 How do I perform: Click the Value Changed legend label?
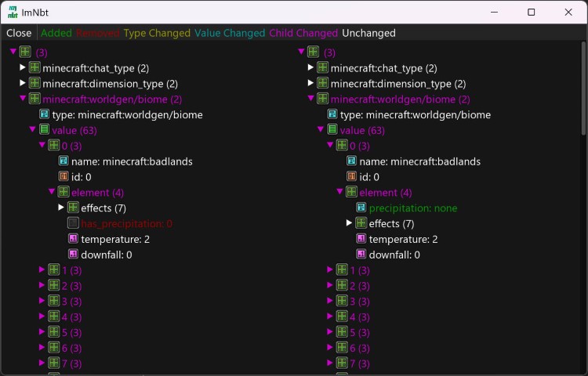(230, 33)
